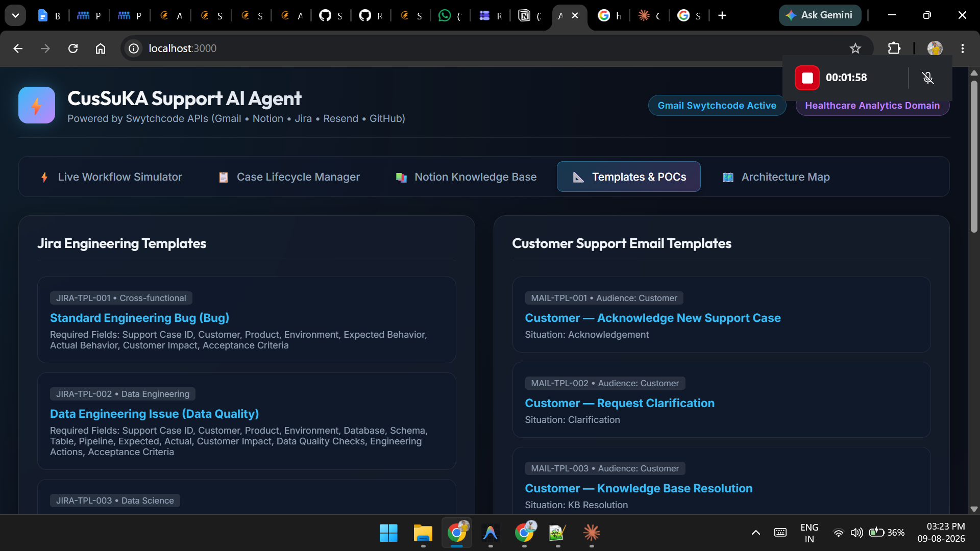Image resolution: width=980 pixels, height=551 pixels.
Task: Click the Jira Engineering Templates heading
Action: 122,243
